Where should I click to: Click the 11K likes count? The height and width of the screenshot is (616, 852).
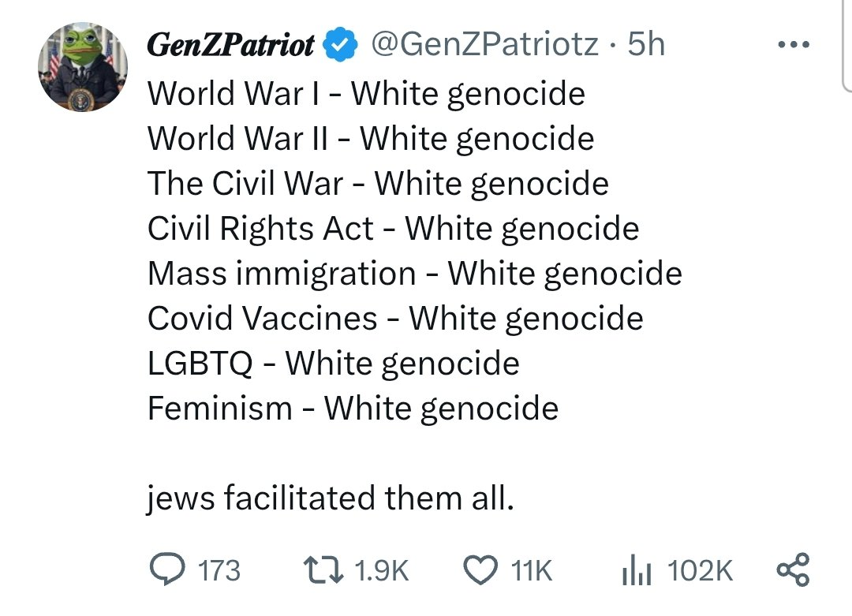[532, 570]
